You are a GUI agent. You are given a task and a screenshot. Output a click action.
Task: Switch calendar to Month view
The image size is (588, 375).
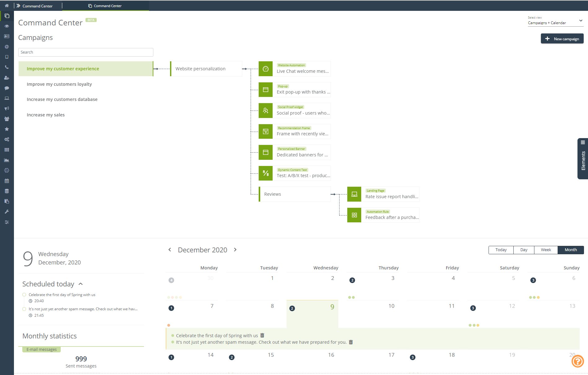click(571, 250)
